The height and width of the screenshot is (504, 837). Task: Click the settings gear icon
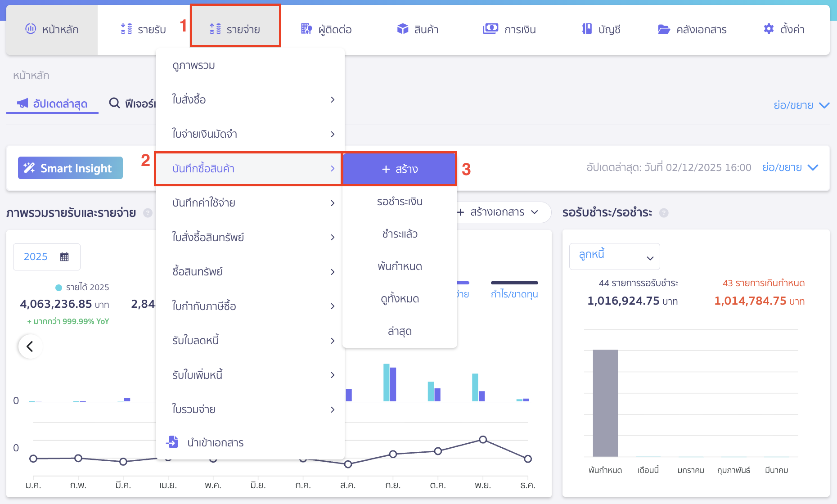(769, 29)
